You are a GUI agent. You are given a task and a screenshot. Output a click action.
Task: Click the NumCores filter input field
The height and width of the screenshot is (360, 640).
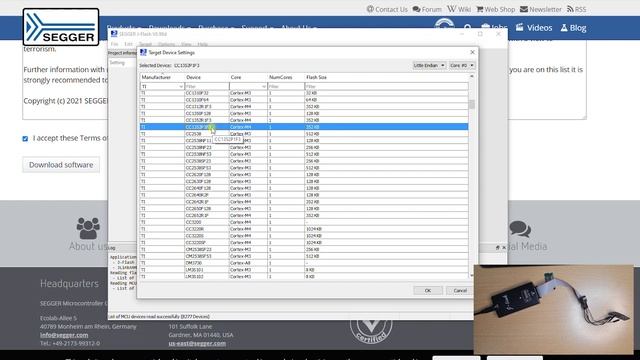(x=286, y=87)
